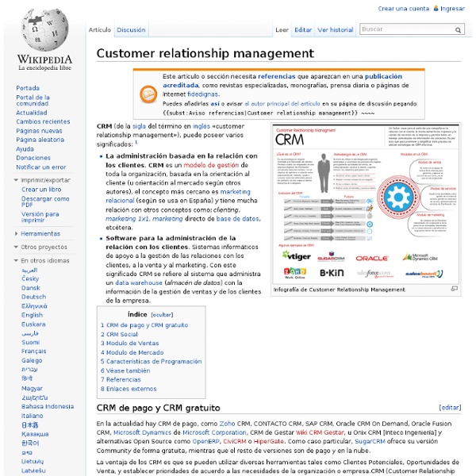This screenshot has width=476, height=476.
Task: Open Páginas nuevas link
Action: pyautogui.click(x=39, y=131)
